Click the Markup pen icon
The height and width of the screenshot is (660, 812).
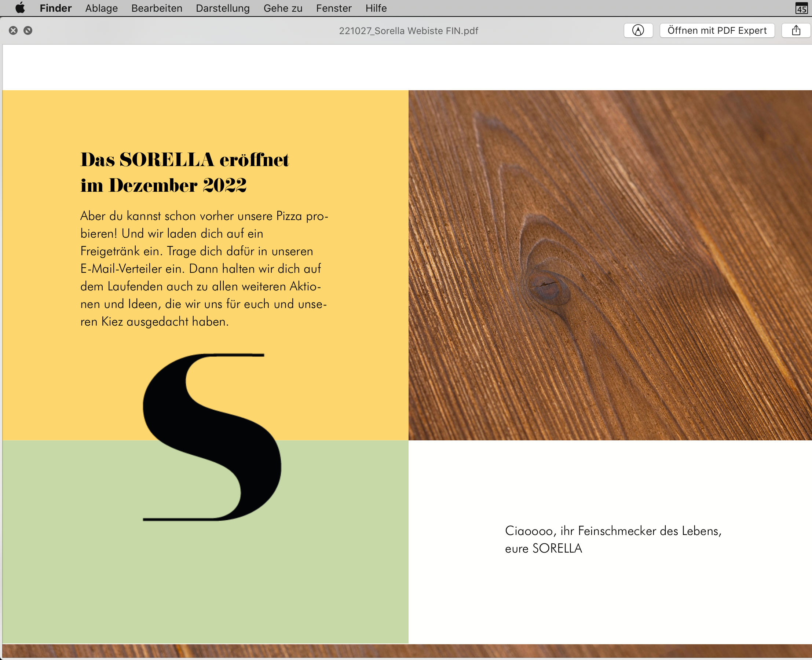[x=638, y=30]
